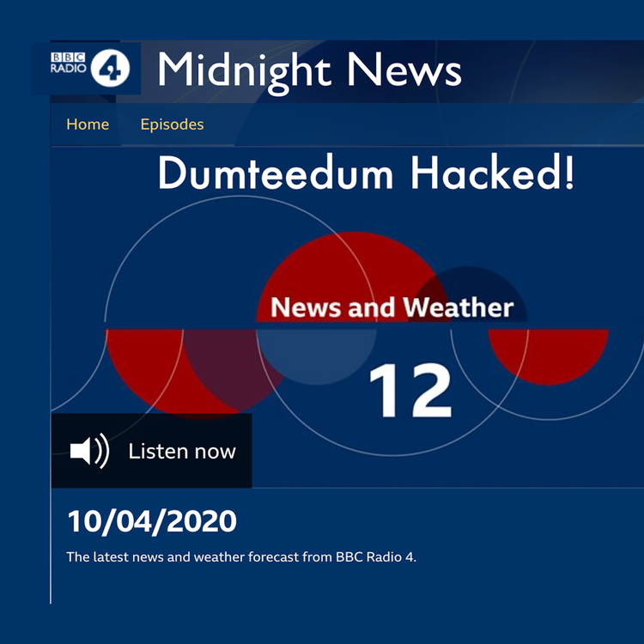Select the News and Weather episode image
Screen dimensions: 644x644
pos(347,317)
